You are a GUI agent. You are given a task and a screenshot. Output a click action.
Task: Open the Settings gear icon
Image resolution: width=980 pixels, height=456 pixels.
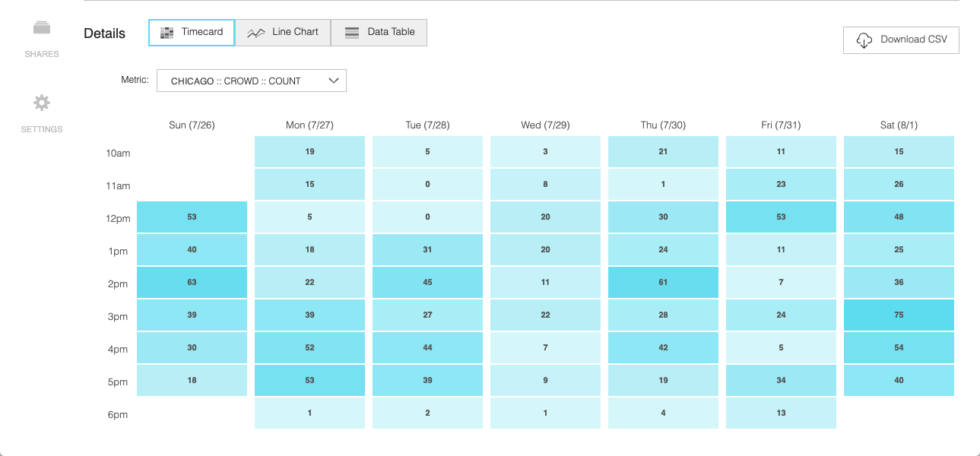click(42, 103)
